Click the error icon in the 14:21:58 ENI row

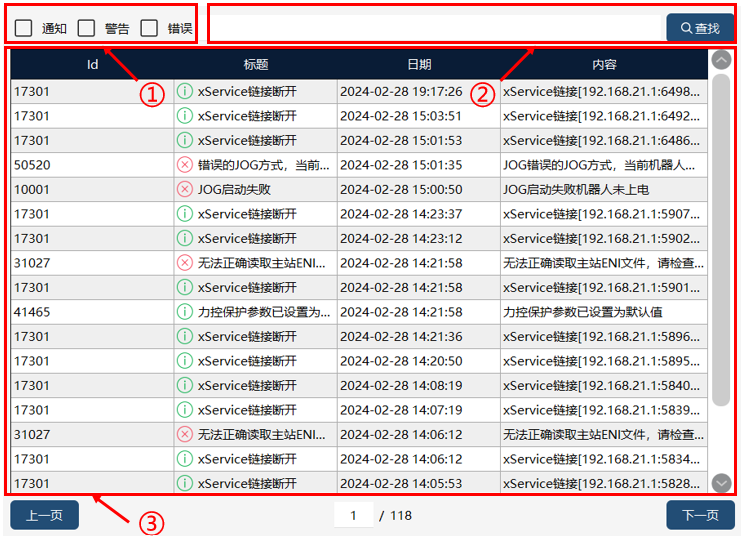[185, 263]
